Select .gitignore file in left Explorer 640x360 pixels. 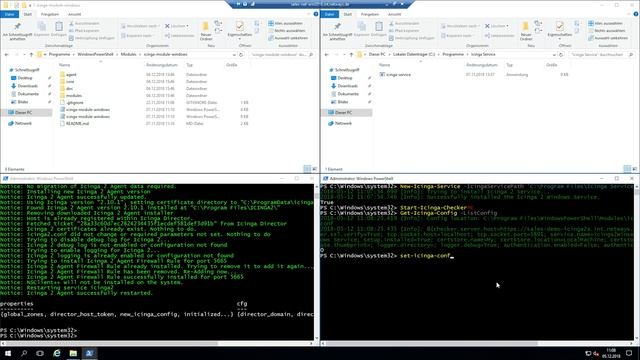click(x=75, y=102)
